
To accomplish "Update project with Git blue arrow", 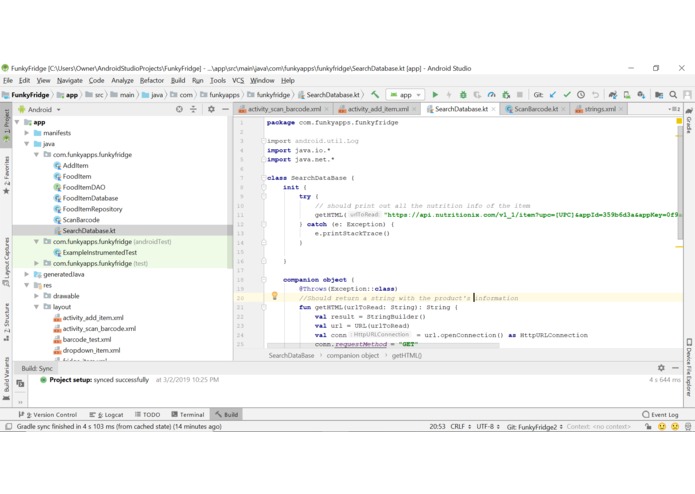I will pos(553,94).
